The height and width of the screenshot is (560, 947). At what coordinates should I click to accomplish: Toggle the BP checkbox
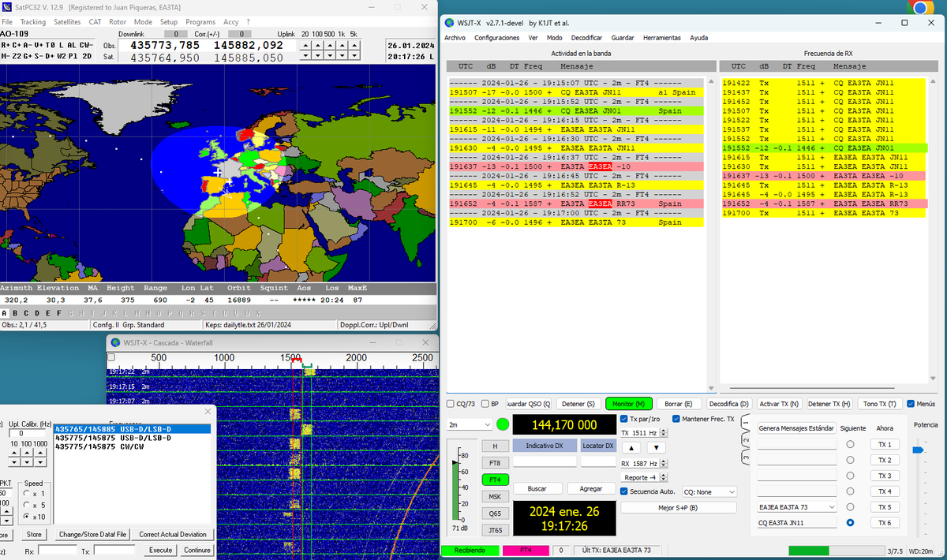pos(485,404)
